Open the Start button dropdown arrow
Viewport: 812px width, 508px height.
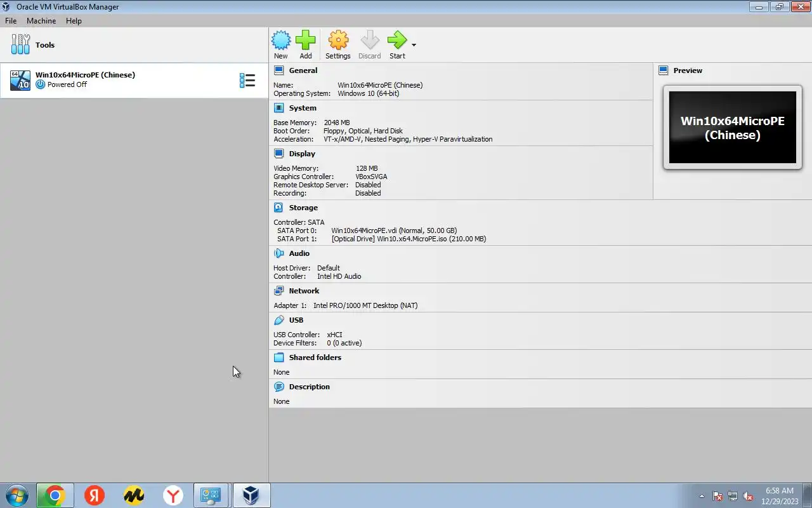click(414, 45)
